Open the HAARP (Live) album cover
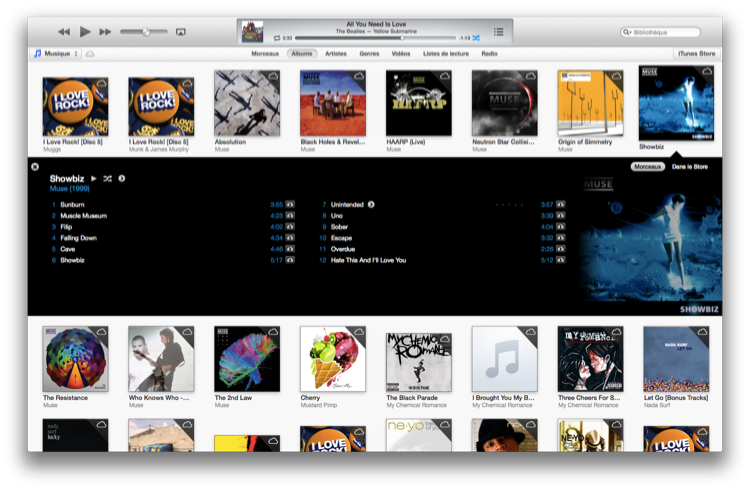The width and height of the screenshot is (750, 490). pos(419,103)
